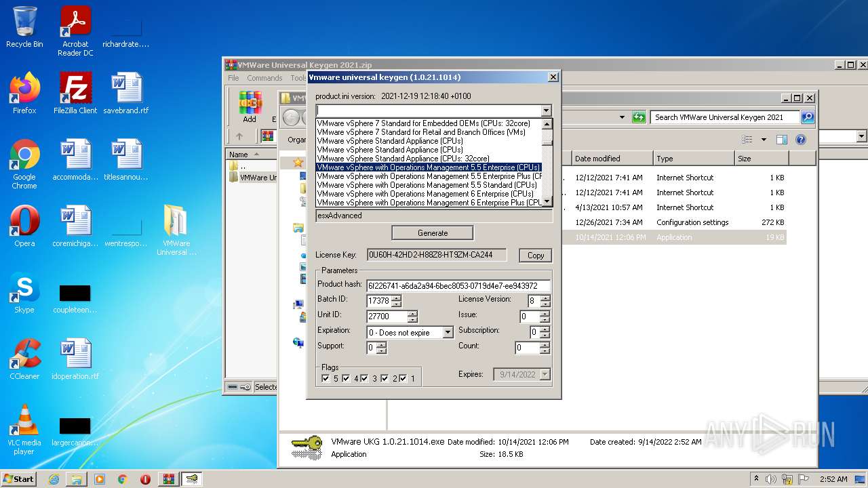The width and height of the screenshot is (868, 488).
Task: Open the Opera desktop shortcut
Action: (24, 226)
